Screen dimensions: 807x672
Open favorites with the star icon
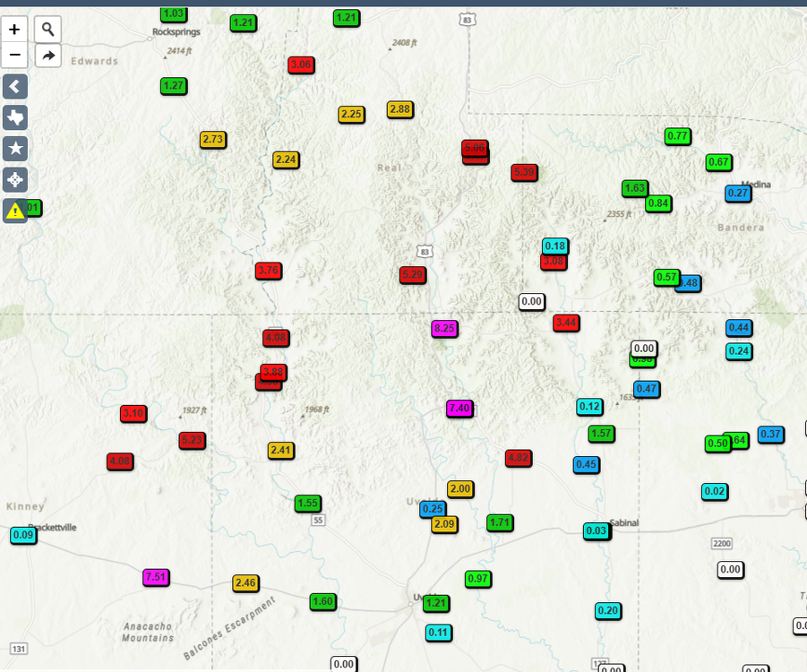pos(15,149)
